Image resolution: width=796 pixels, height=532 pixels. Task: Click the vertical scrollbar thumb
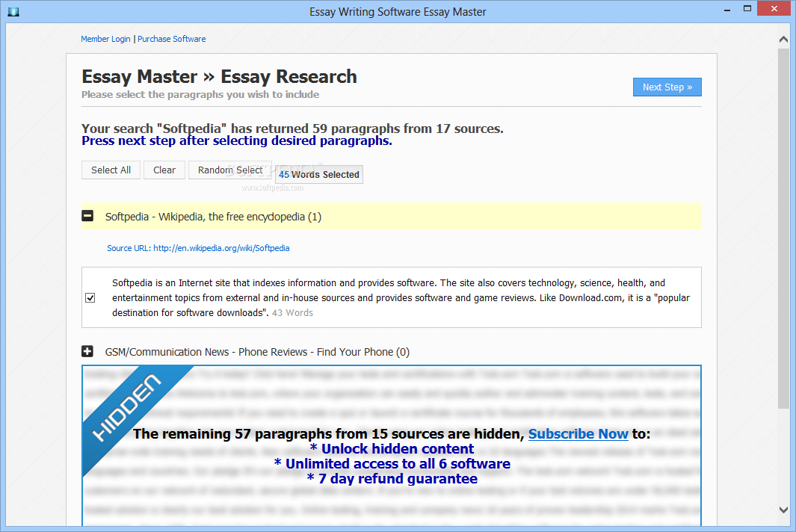click(783, 229)
